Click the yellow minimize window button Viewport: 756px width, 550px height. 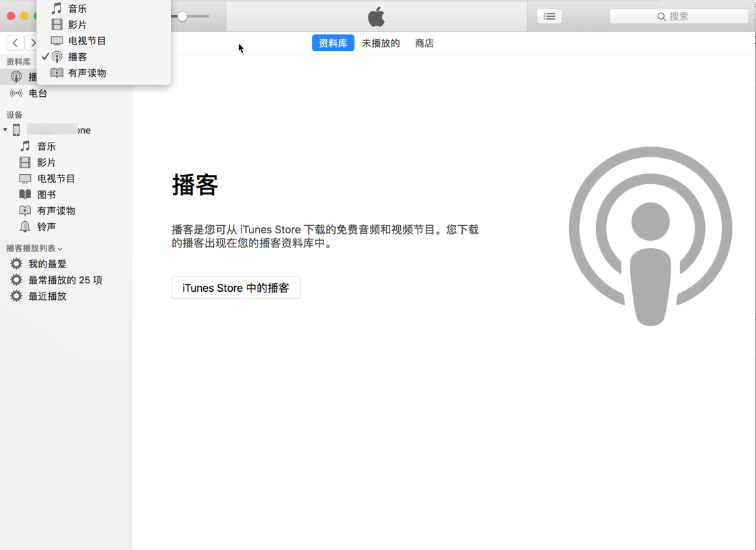24,16
